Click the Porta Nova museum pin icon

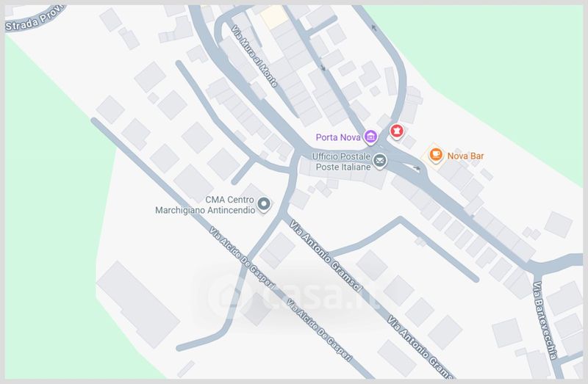[370, 137]
